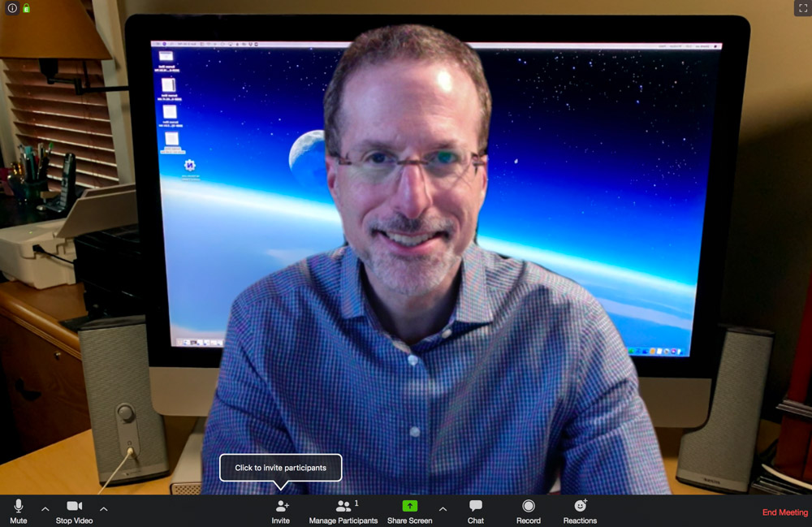Toggle fullscreen view with the top-right icon
Screen dimensions: 812x527
802,8
